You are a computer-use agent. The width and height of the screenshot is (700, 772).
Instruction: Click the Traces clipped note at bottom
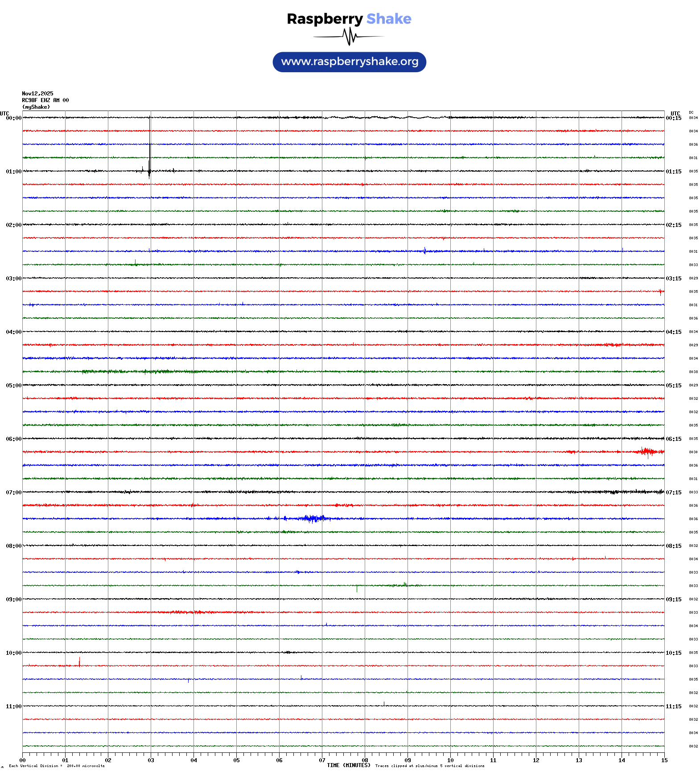pyautogui.click(x=429, y=766)
